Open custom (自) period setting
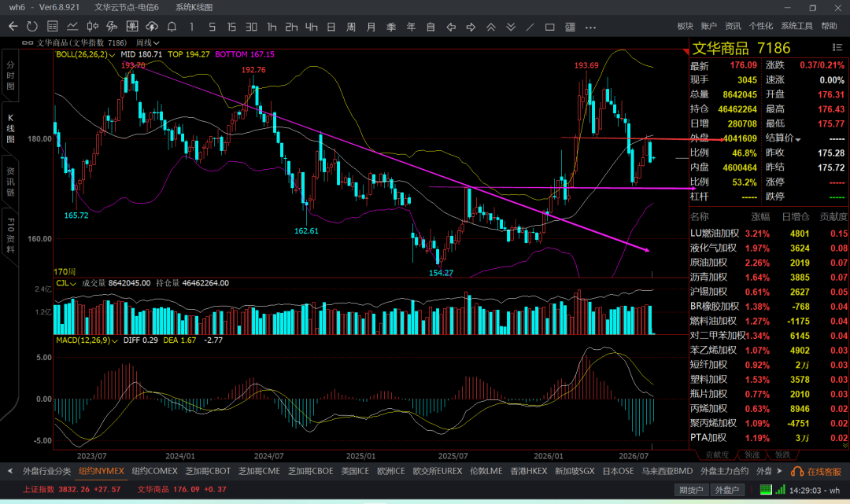Screen dimensions: 850x504 pyautogui.click(x=431, y=27)
